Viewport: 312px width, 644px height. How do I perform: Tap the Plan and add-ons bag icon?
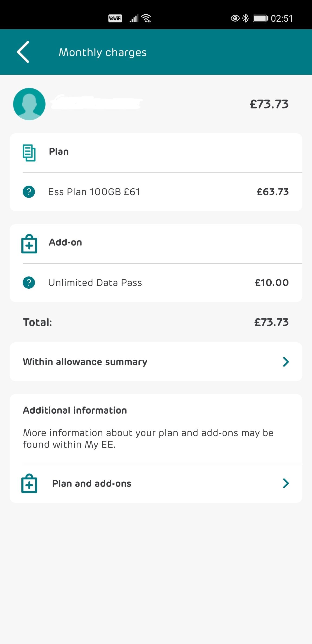click(29, 484)
